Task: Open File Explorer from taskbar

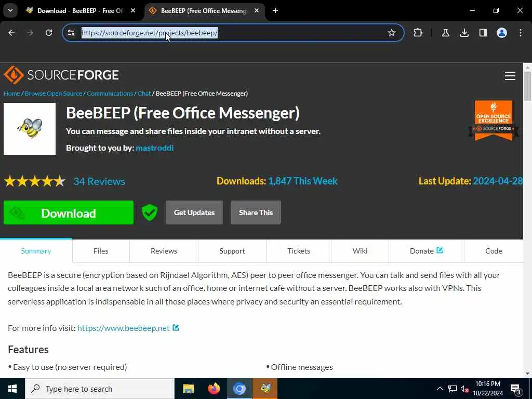Action: (x=188, y=389)
